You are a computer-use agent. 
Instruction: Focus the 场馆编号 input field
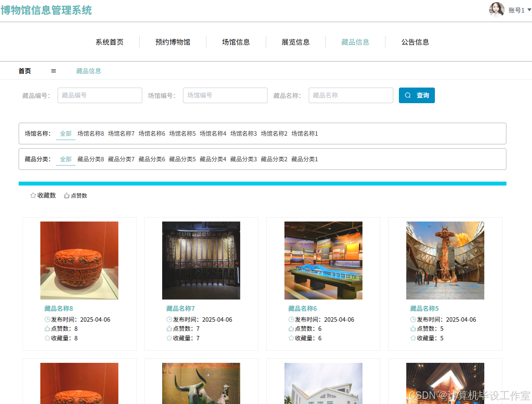point(225,95)
